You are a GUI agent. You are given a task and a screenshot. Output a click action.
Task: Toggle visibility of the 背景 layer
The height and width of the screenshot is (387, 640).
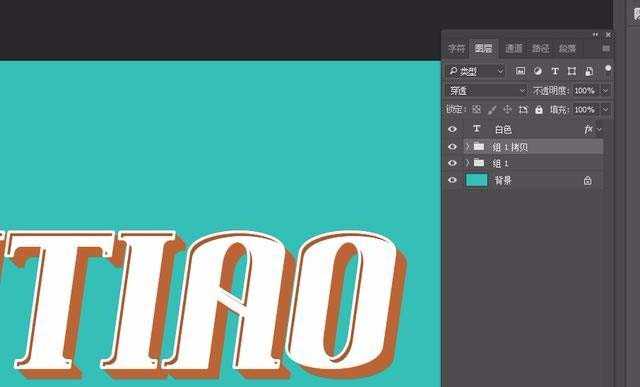pyautogui.click(x=452, y=180)
